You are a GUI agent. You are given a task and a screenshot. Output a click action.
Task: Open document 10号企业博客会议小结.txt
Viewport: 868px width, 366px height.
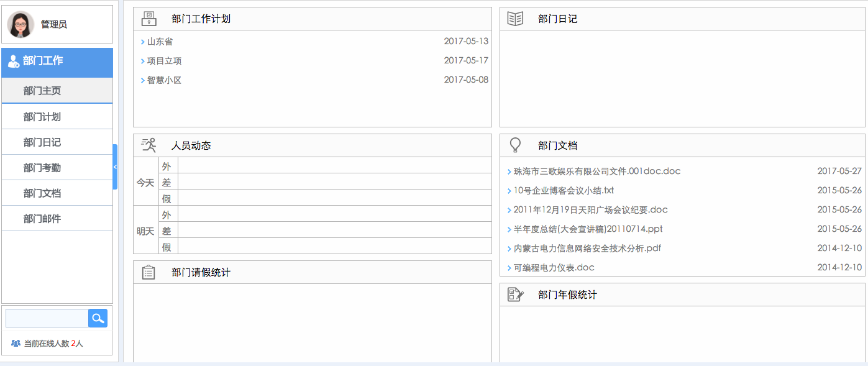click(564, 191)
